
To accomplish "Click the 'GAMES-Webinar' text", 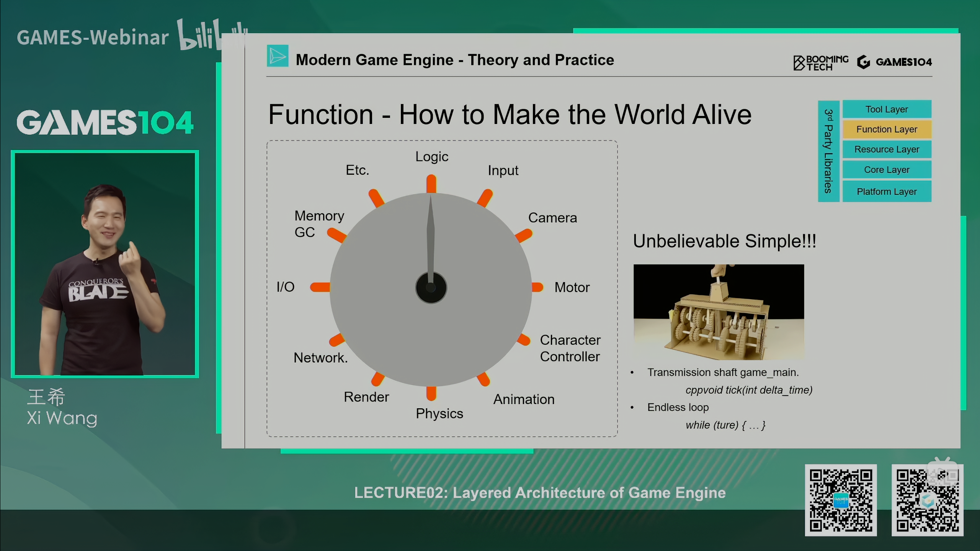I will point(93,37).
